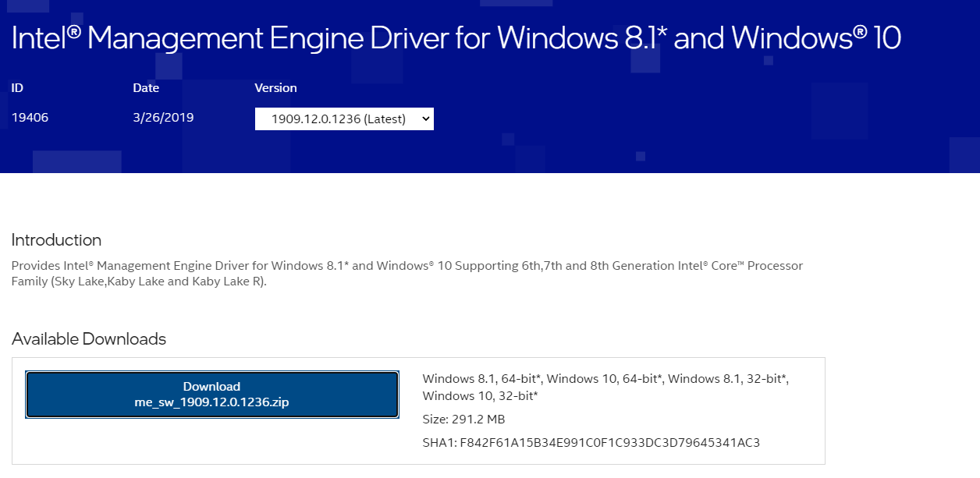
Task: Click the Date column label
Action: (146, 88)
